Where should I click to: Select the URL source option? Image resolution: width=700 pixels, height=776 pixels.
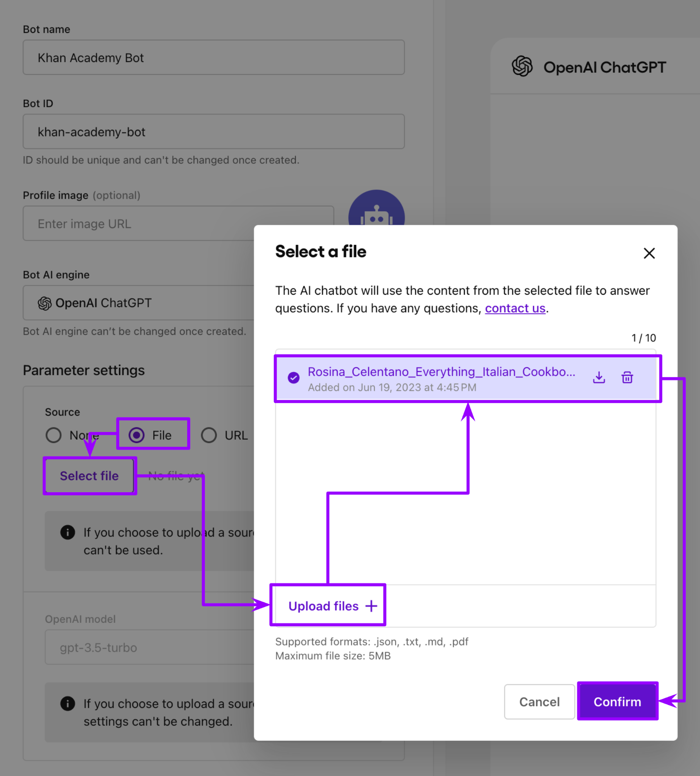tap(209, 435)
